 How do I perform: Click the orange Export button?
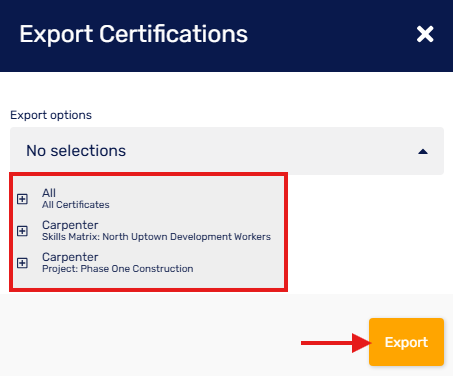[406, 342]
